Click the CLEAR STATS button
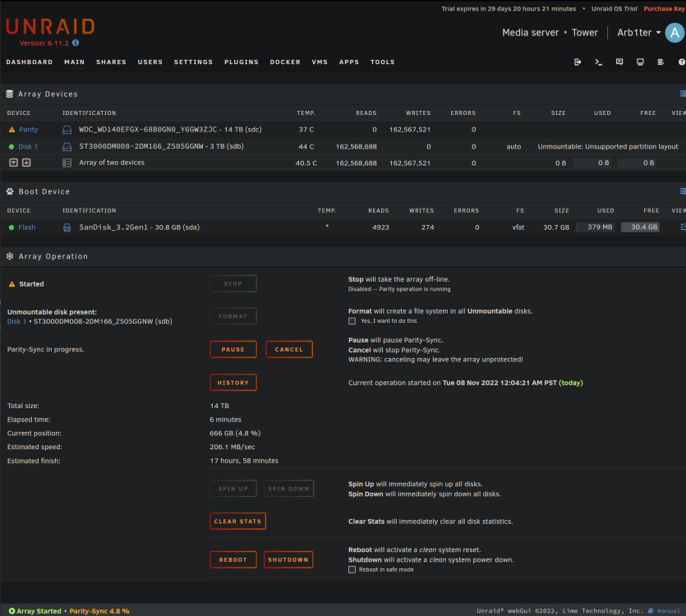Viewport: 686px width, 616px height. pos(237,522)
